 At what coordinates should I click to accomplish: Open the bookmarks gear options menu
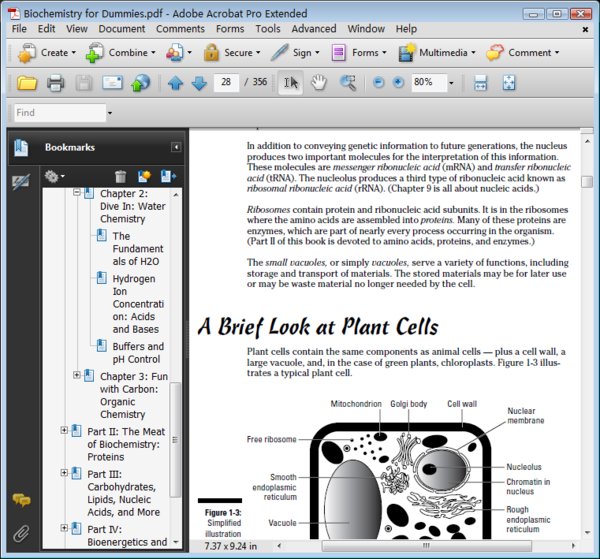click(54, 176)
